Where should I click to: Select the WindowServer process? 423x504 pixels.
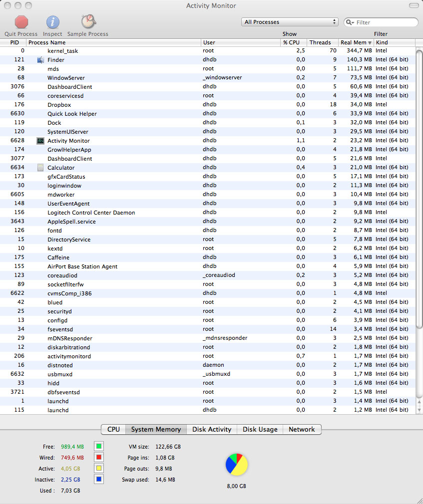207,78
